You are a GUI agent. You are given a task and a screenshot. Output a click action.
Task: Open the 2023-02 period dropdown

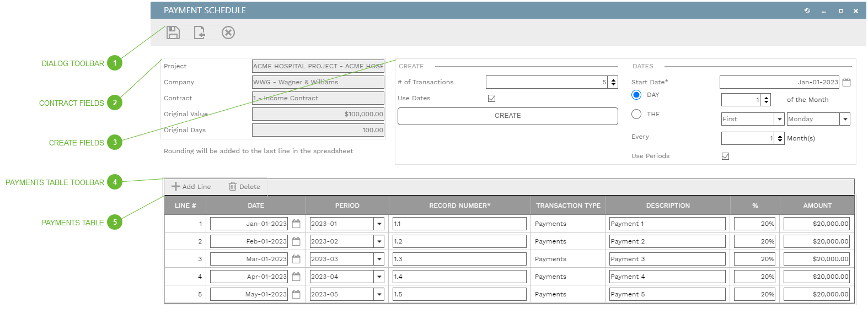[x=379, y=241]
